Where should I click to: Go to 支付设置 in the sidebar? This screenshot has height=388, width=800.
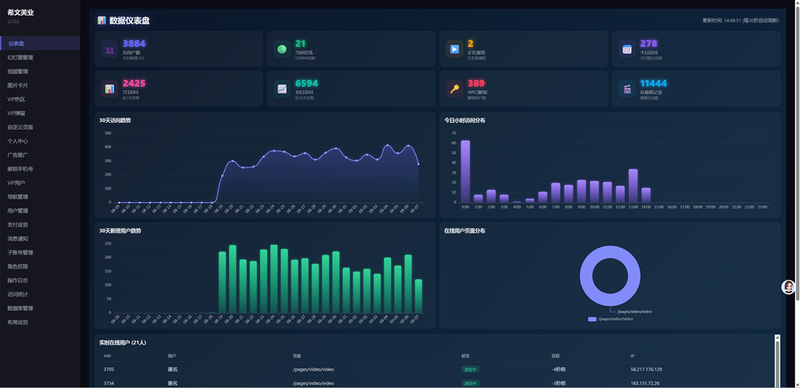point(18,225)
